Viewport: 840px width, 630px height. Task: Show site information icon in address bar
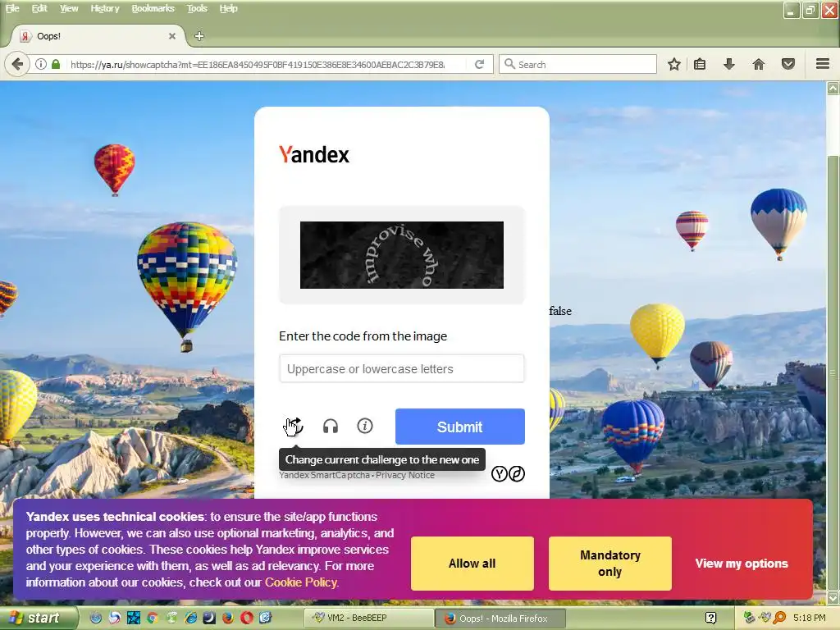pyautogui.click(x=41, y=64)
